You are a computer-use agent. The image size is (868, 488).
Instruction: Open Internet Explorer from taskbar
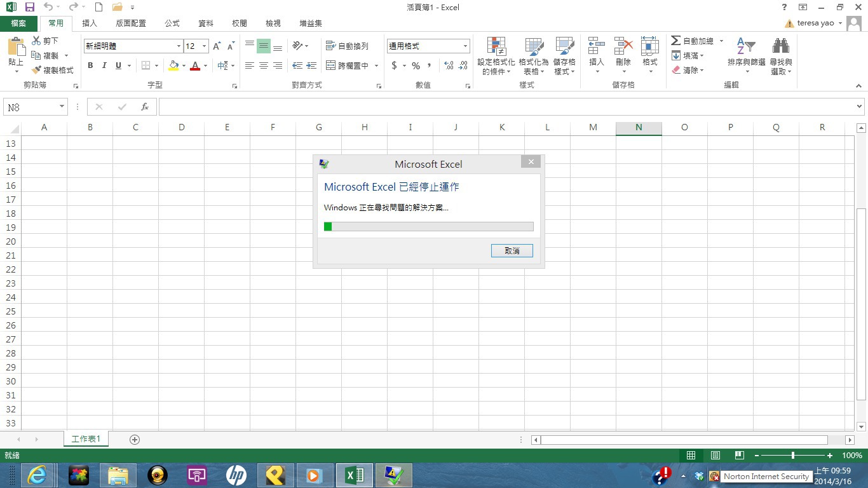(36, 475)
